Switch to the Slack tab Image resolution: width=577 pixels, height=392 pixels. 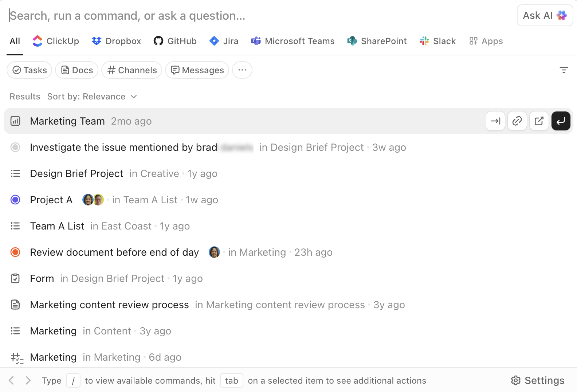(x=437, y=41)
